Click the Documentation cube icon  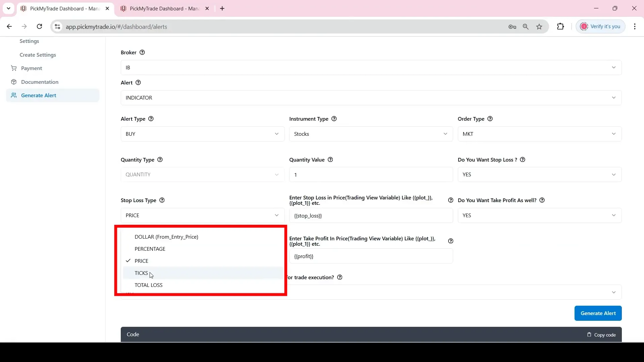point(14,82)
